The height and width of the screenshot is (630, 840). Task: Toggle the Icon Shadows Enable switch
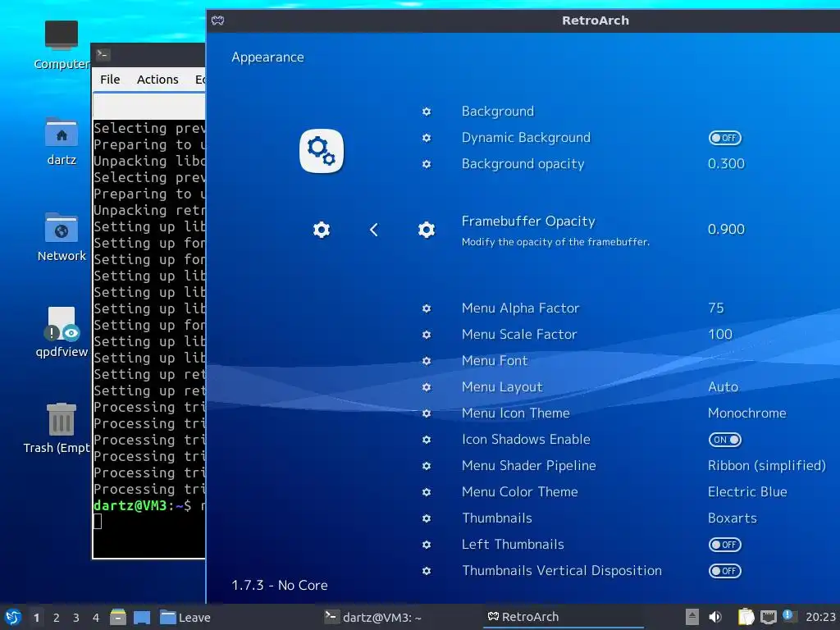(725, 440)
